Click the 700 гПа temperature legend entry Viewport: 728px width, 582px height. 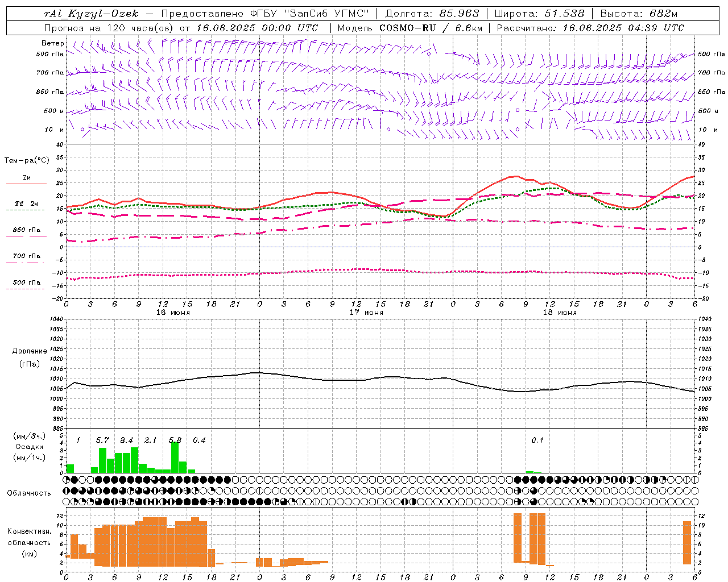click(x=27, y=256)
